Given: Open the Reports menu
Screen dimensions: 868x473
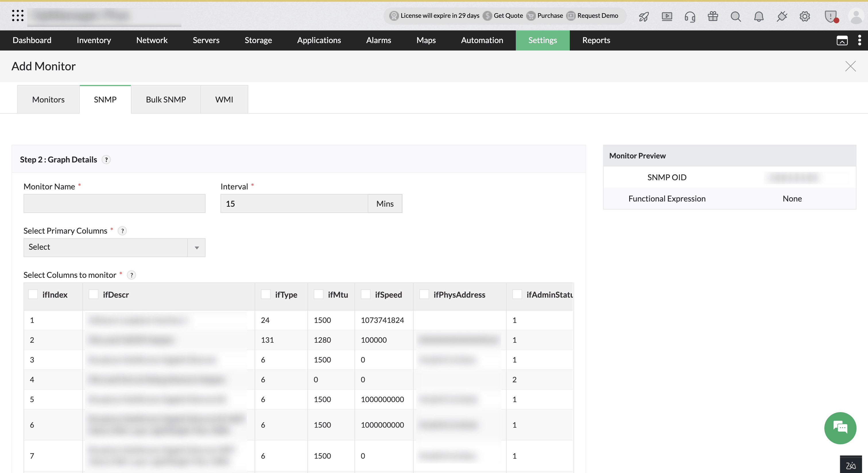Looking at the screenshot, I should click(596, 40).
